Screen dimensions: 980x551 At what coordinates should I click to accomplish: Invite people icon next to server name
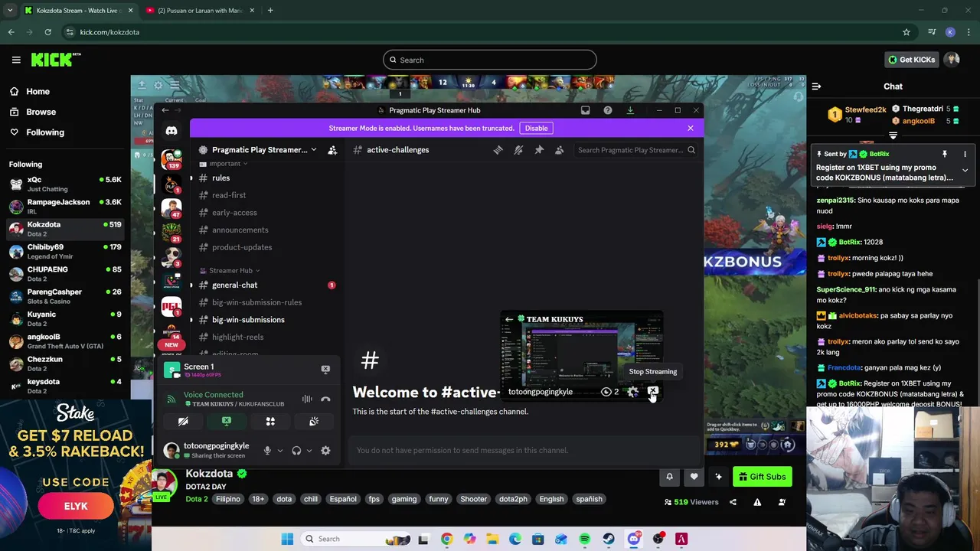pos(332,150)
